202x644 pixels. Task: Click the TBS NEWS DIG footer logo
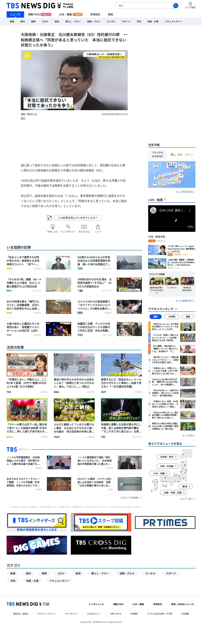point(28,604)
